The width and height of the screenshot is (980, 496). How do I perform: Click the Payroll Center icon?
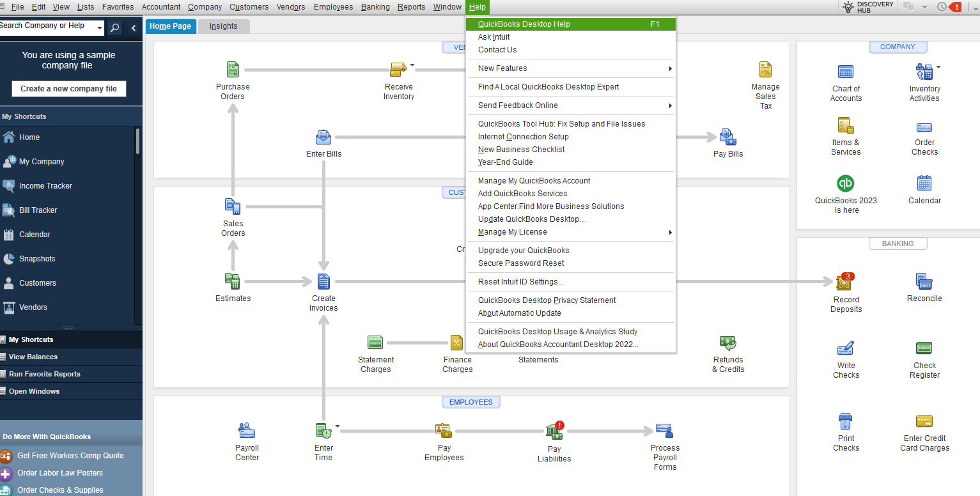coord(247,431)
